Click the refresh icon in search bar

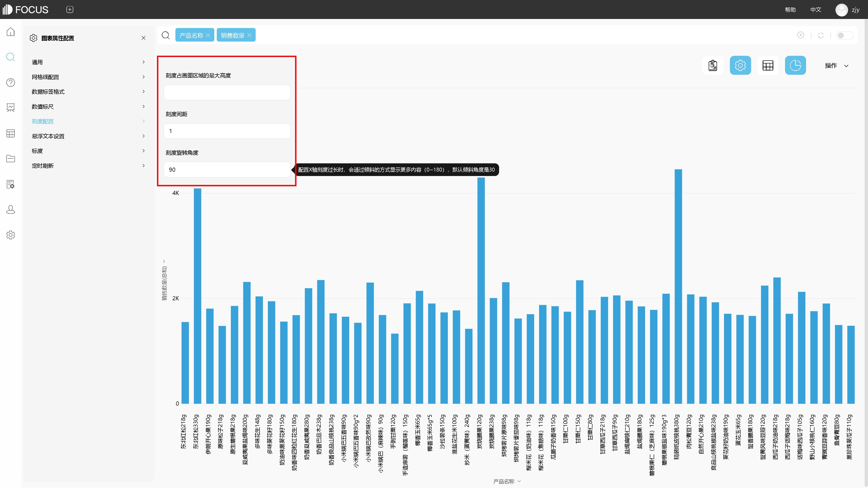click(x=821, y=35)
